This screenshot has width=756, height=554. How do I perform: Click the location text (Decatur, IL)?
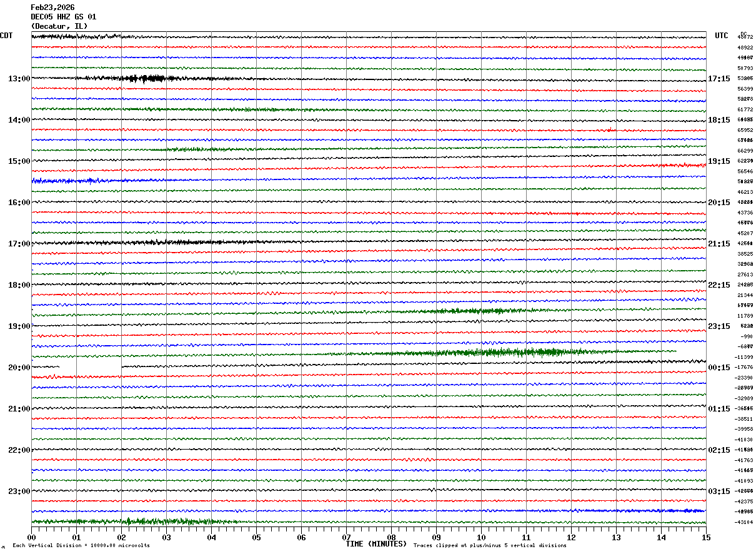point(59,26)
